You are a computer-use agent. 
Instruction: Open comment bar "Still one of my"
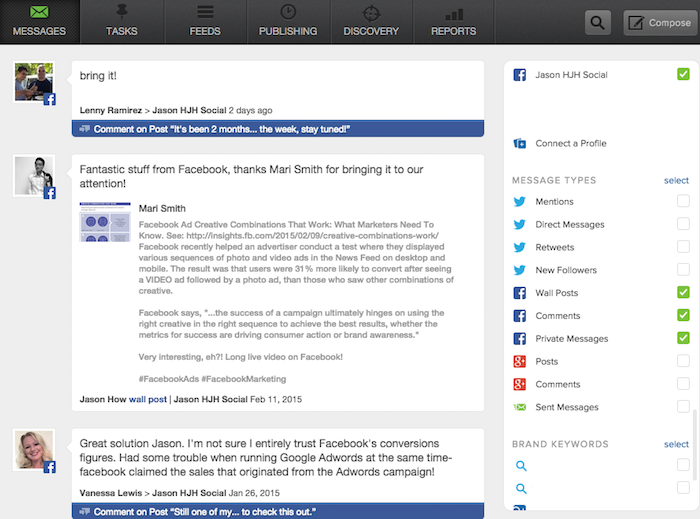coord(278,511)
